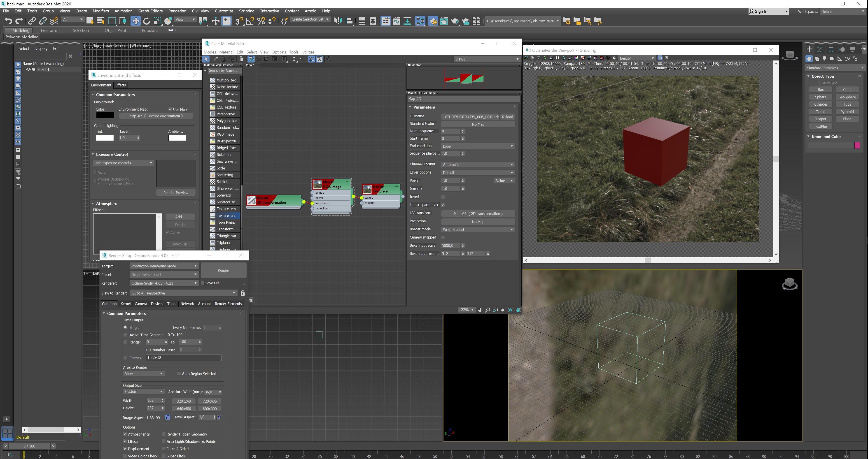Click the black Background color swatch
The height and width of the screenshot is (459, 868).
pyautogui.click(x=105, y=116)
